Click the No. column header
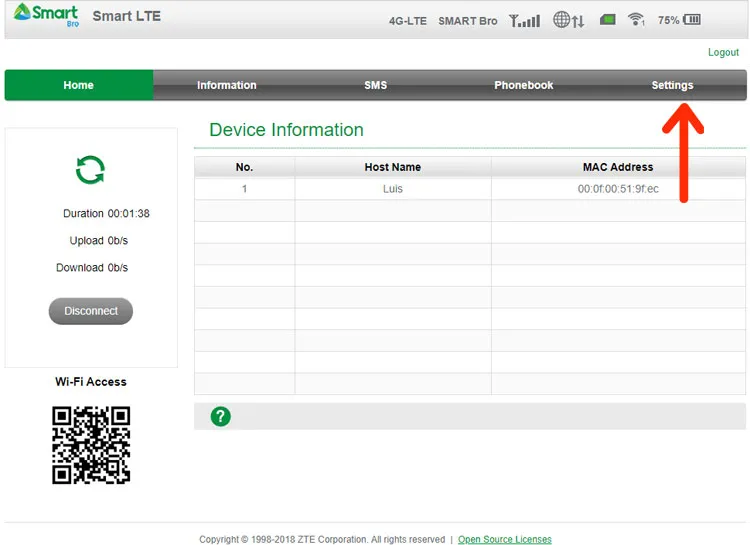Image resolution: width=750 pixels, height=545 pixels. (x=244, y=167)
